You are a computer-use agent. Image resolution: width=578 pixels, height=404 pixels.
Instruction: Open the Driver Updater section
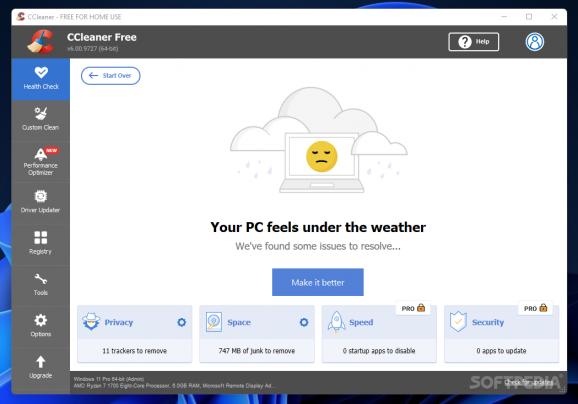(41, 202)
